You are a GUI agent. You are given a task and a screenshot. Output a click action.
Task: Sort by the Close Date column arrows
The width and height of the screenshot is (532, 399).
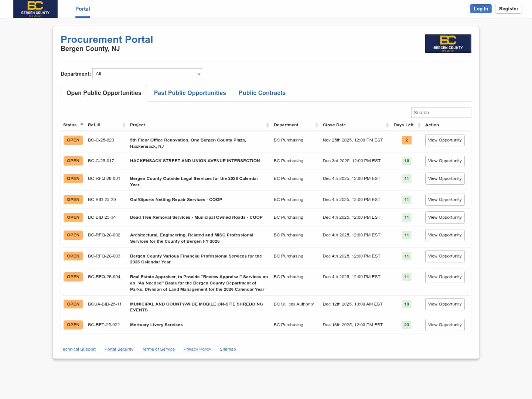(387, 125)
